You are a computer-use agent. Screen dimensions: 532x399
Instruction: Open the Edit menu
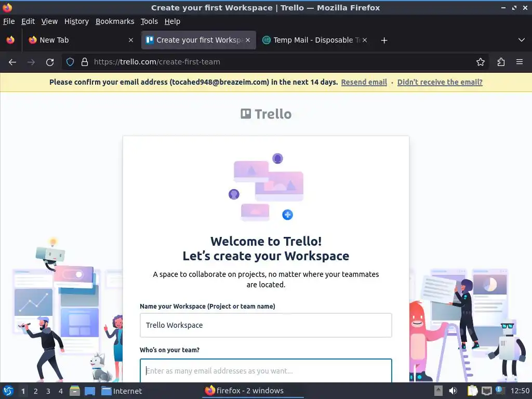(x=28, y=21)
